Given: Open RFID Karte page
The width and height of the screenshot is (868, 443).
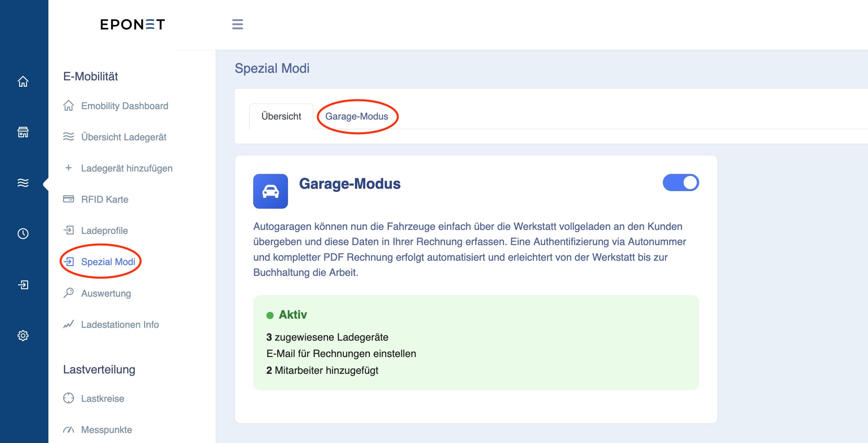Looking at the screenshot, I should pos(104,200).
